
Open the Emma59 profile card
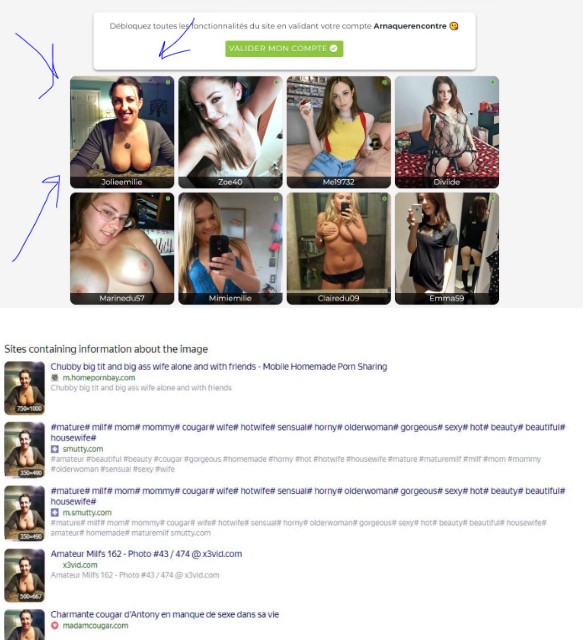pos(447,249)
